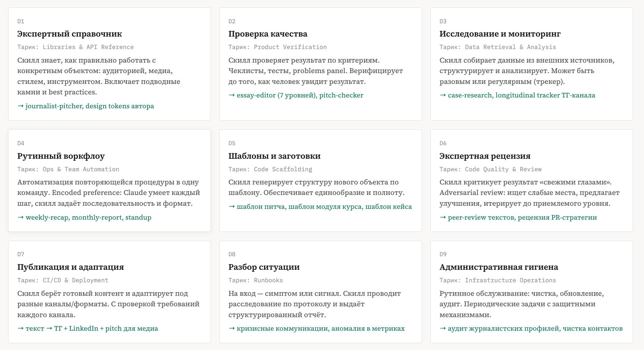Select the Разбор ситуации card title
Screen dimensions: 644x350
click(264, 267)
